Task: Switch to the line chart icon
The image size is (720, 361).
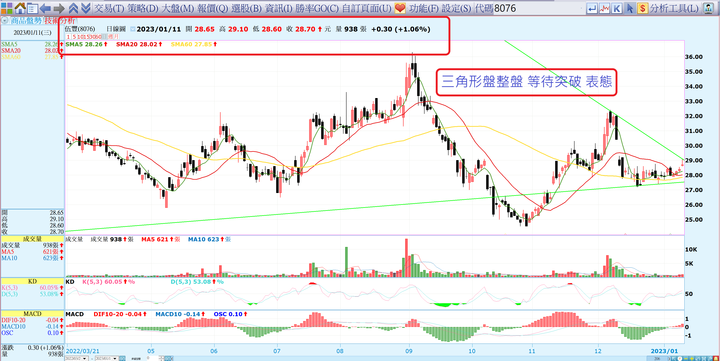Action: (x=605, y=8)
